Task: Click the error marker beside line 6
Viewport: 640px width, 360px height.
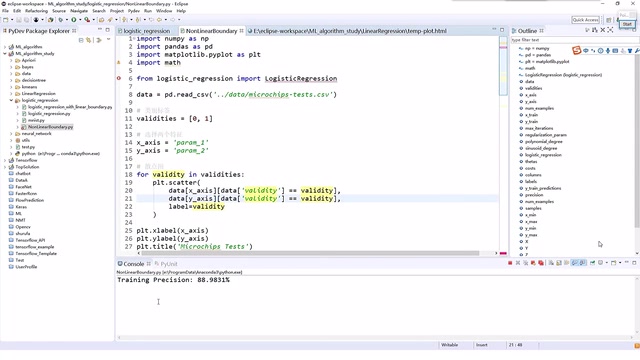Action: tap(119, 78)
